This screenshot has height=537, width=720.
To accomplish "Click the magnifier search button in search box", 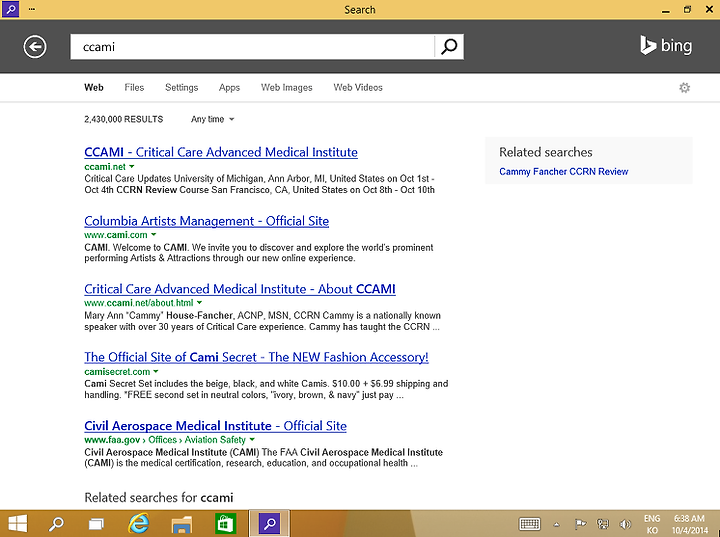I will click(449, 46).
